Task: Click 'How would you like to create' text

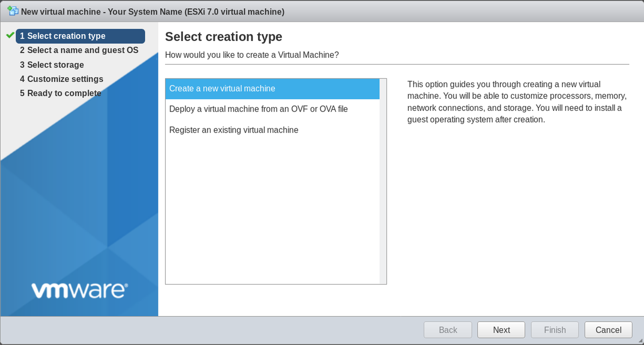Action: (252, 55)
